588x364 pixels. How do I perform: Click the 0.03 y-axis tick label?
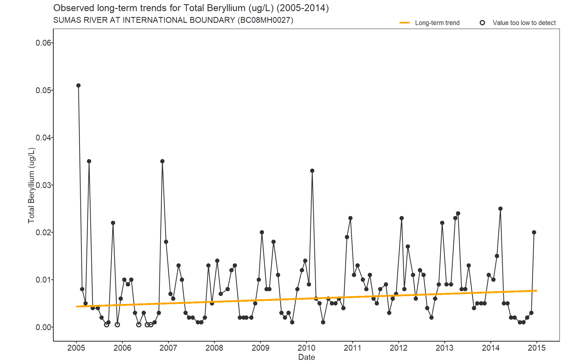click(43, 185)
